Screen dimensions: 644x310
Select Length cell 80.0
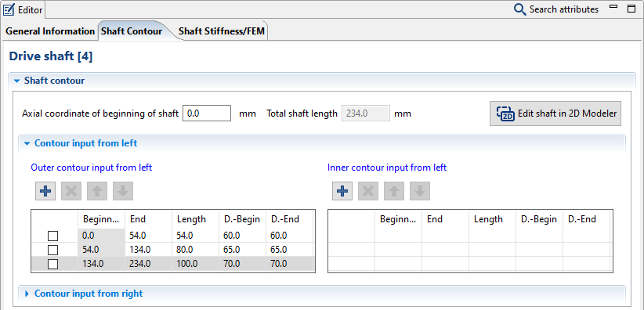click(x=196, y=250)
